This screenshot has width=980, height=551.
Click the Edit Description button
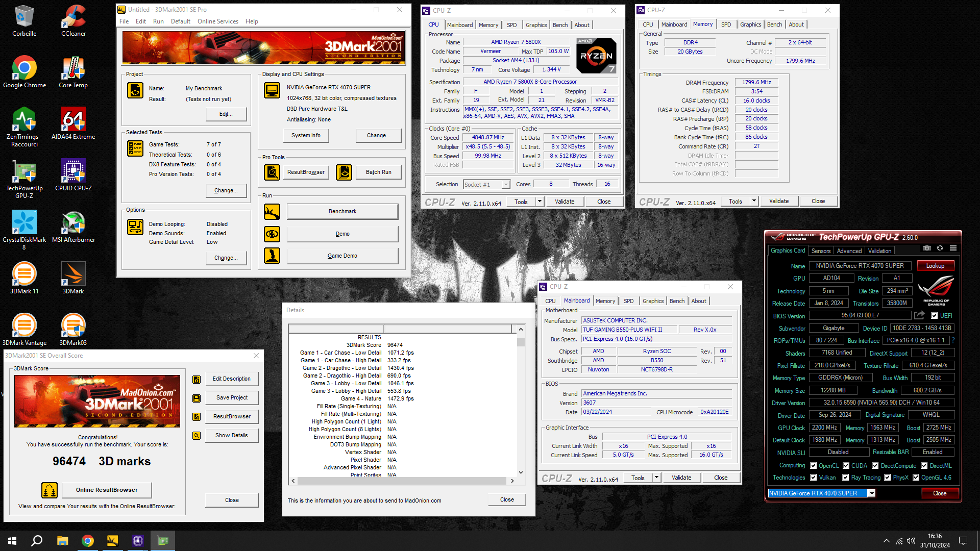tap(232, 379)
